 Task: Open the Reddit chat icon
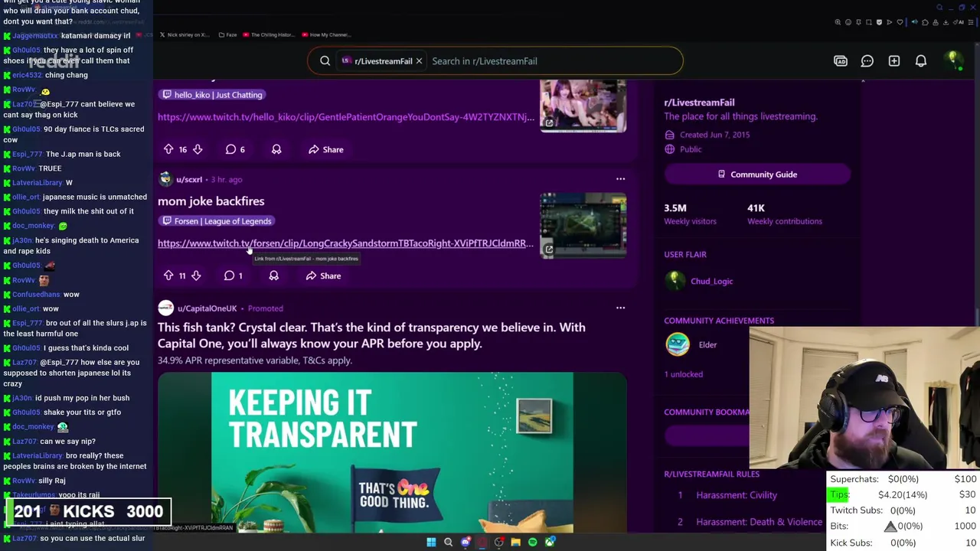point(867,61)
